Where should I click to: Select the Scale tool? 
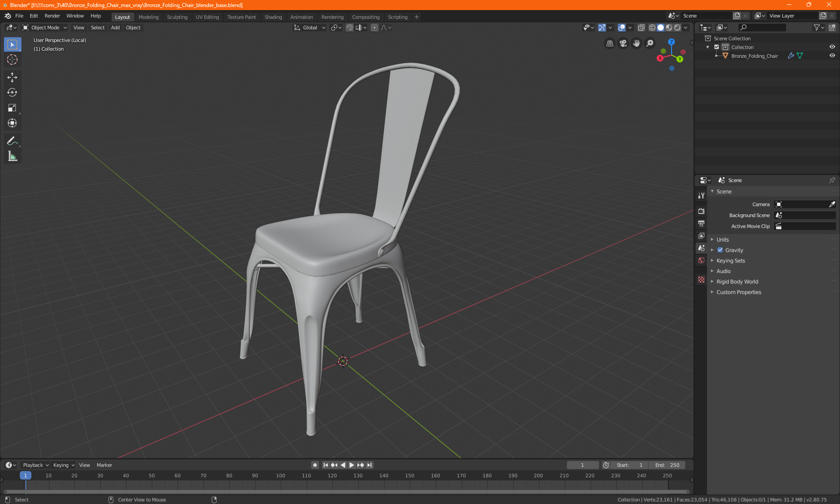pos(12,108)
